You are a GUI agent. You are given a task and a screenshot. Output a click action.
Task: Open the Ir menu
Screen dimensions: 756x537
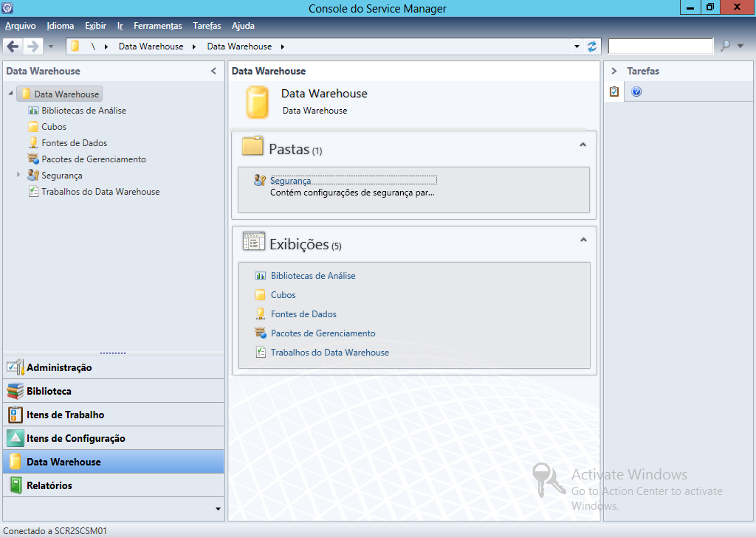tap(120, 26)
